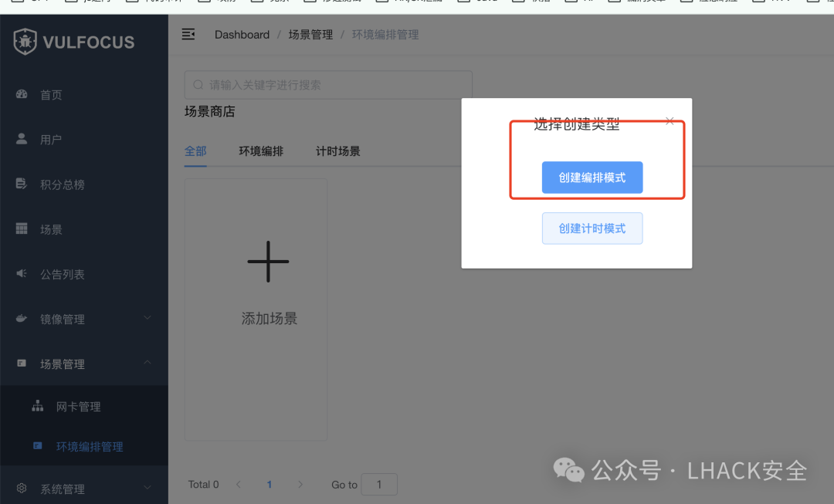Toggle the sidebar collapse hamburger icon
The image size is (834, 504).
click(188, 35)
